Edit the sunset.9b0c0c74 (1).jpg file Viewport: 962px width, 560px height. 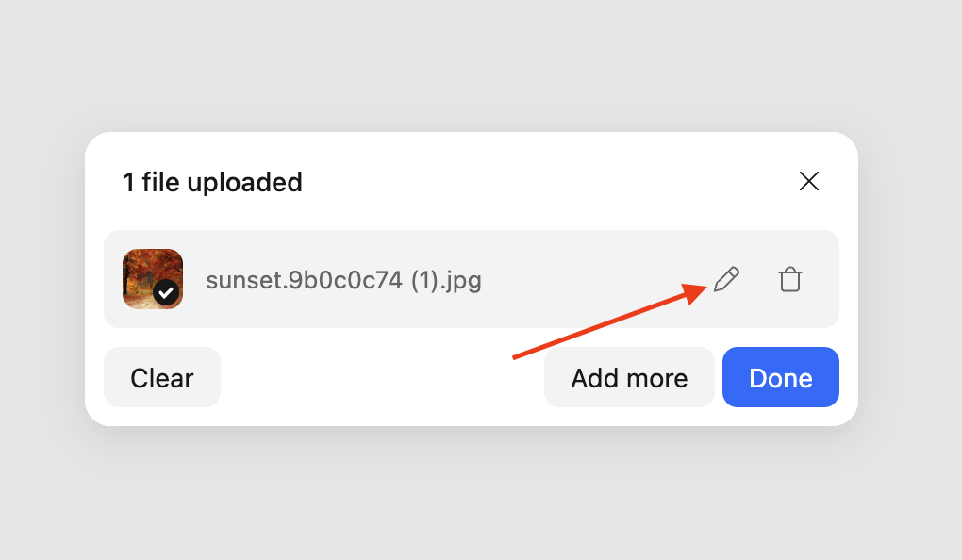(725, 279)
